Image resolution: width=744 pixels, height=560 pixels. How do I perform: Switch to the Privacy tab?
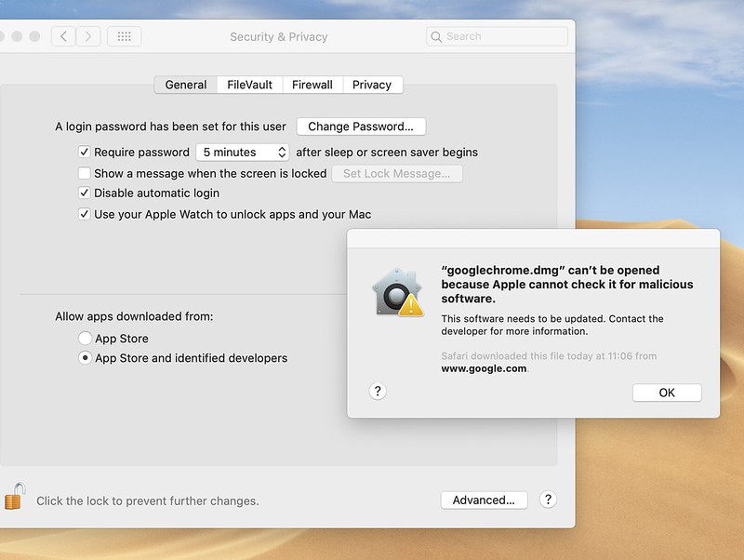tap(372, 85)
